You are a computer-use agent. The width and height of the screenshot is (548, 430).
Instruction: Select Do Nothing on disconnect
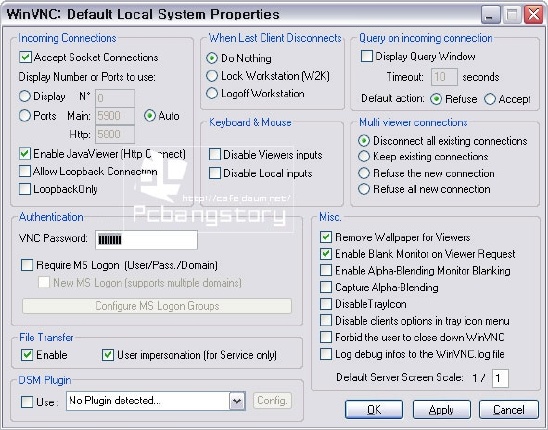(212, 58)
